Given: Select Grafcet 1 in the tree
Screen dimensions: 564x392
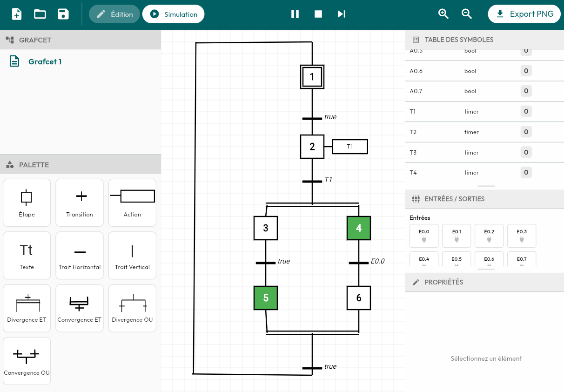Looking at the screenshot, I should tap(45, 61).
